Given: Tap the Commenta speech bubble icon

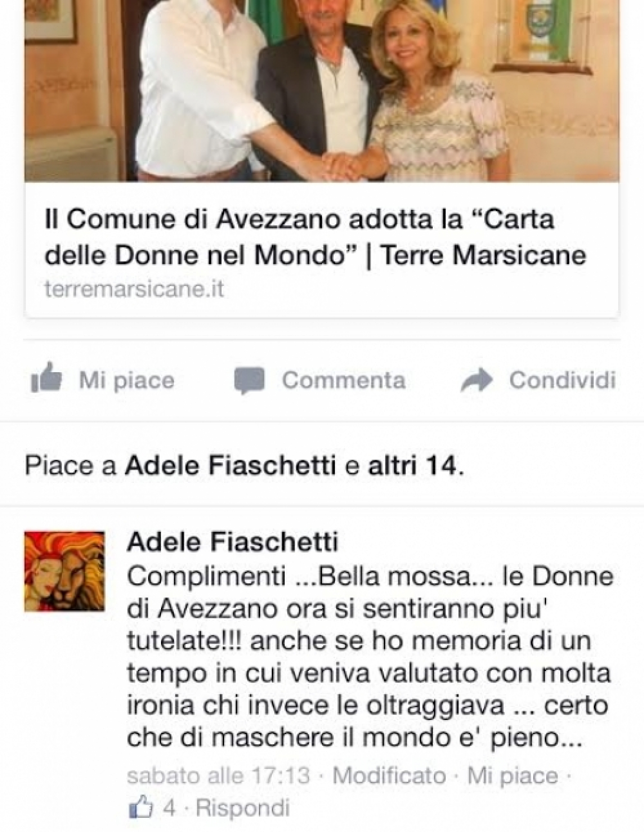Looking at the screenshot, I should tap(249, 380).
